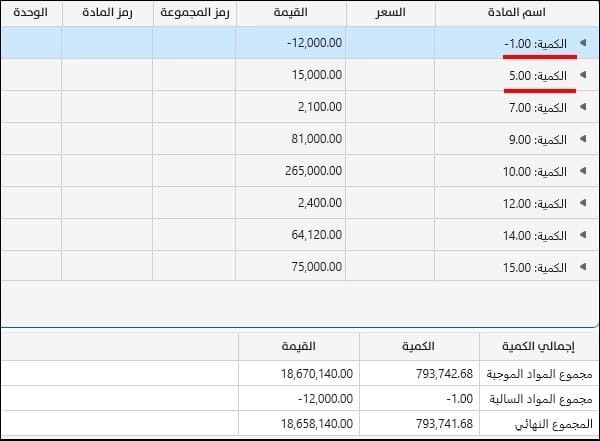Viewport: 600px width, 441px height.
Task: Sort by اسم المادة column header
Action: click(517, 13)
